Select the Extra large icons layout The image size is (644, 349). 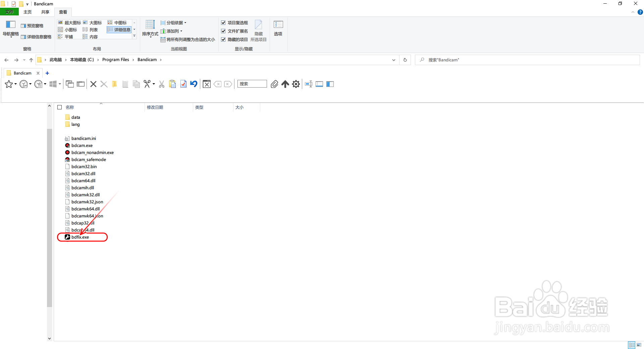click(69, 23)
